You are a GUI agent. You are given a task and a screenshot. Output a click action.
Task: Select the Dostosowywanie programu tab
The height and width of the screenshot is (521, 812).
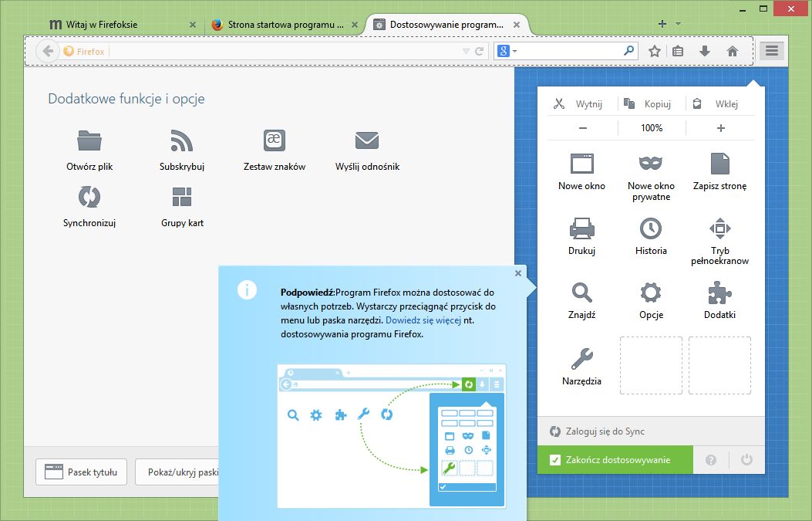click(446, 25)
